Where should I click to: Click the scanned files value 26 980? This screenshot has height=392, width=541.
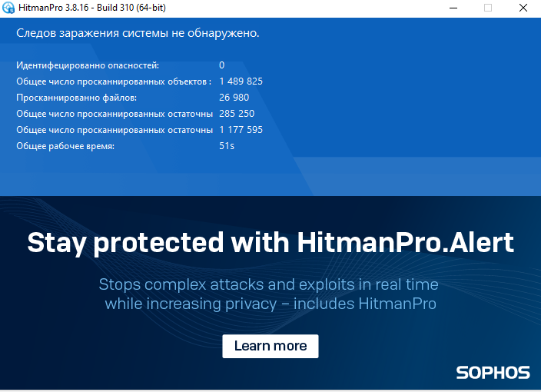click(x=234, y=98)
